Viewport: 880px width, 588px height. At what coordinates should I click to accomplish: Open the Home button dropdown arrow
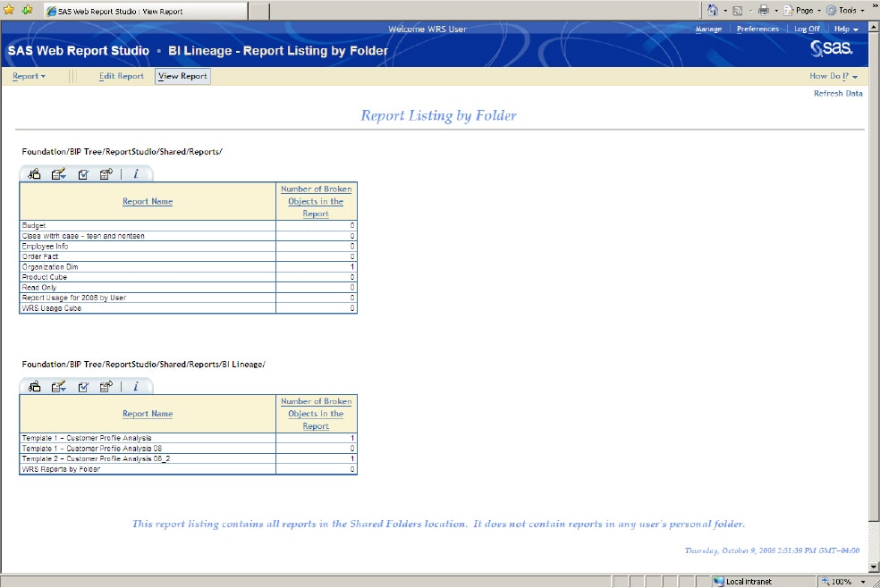pyautogui.click(x=725, y=11)
